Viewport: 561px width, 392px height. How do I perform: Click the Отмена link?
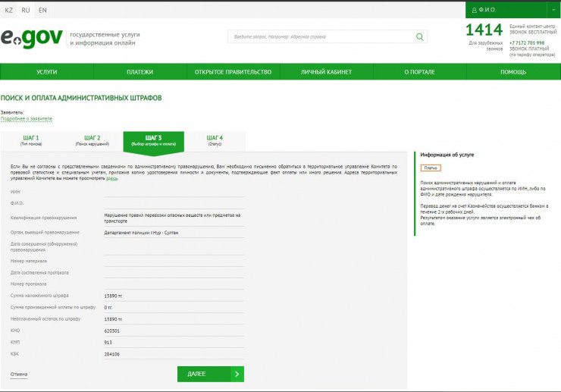pos(19,374)
